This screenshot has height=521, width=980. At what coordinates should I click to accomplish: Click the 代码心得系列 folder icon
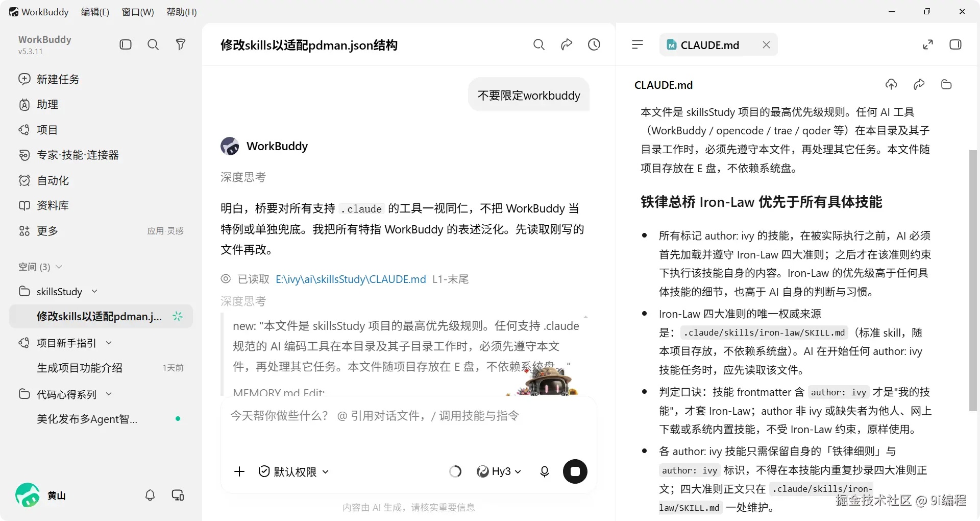point(24,394)
